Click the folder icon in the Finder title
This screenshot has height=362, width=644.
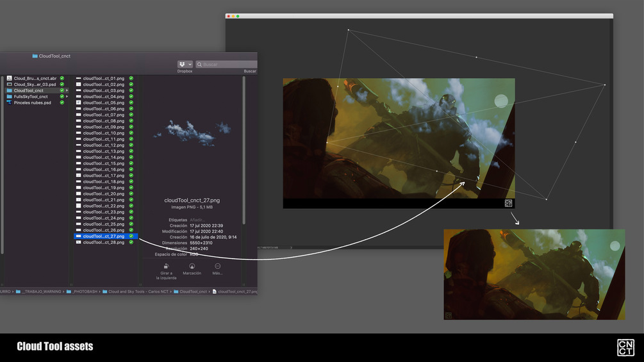[35, 56]
